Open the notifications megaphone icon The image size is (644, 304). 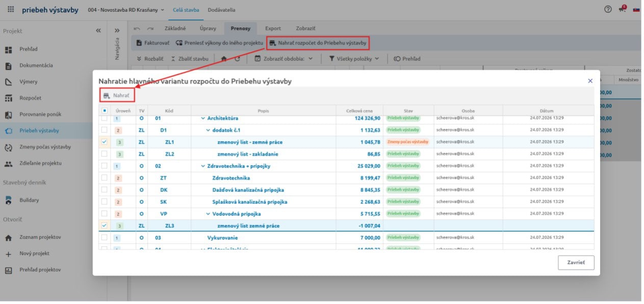click(x=622, y=9)
